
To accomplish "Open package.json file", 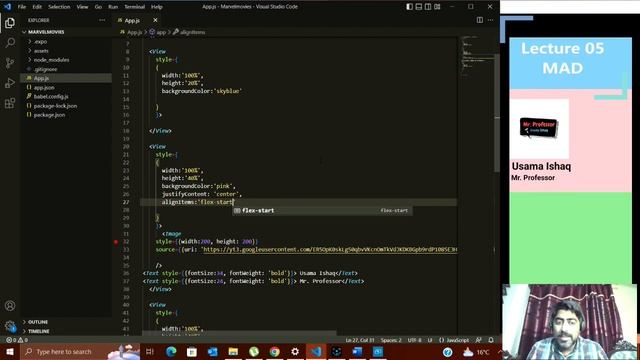I will point(66,115).
